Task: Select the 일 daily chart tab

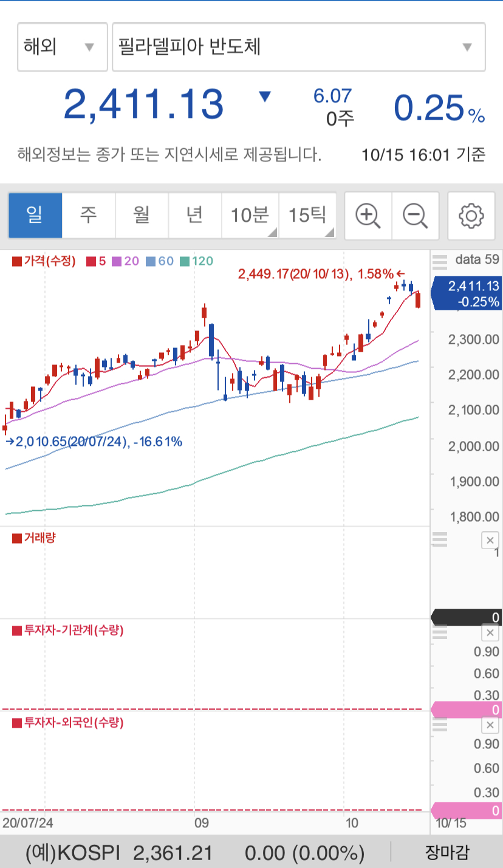Action: coord(35,216)
